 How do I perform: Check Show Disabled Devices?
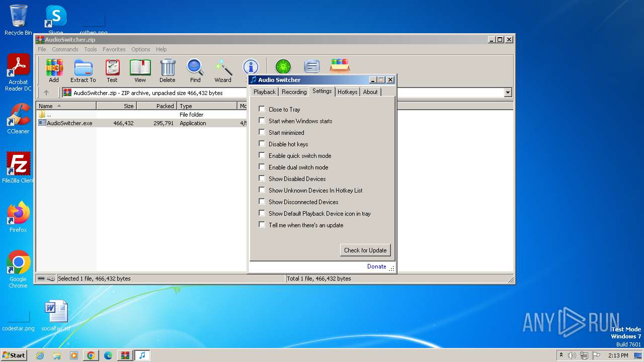click(x=262, y=178)
